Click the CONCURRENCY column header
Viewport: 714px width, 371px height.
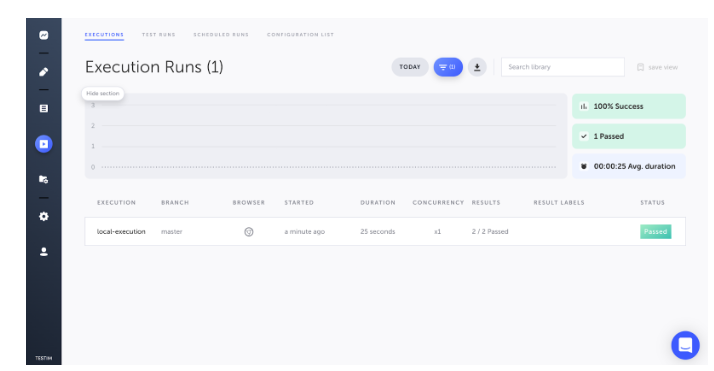pyautogui.click(x=438, y=203)
